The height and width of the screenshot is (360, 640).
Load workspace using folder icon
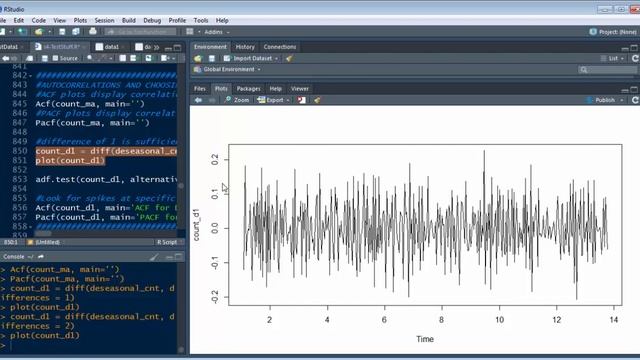coord(198,58)
